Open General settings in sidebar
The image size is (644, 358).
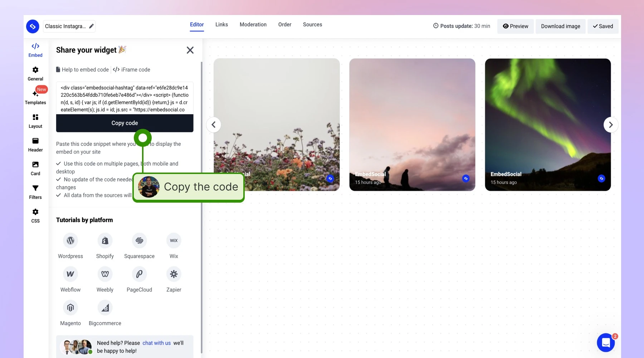coord(35,74)
